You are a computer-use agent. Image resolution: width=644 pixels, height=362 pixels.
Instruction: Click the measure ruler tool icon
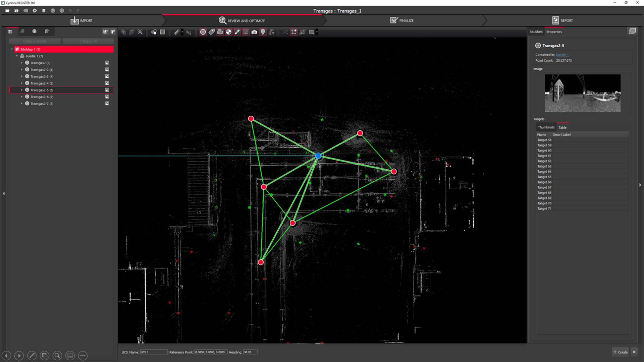[x=177, y=32]
